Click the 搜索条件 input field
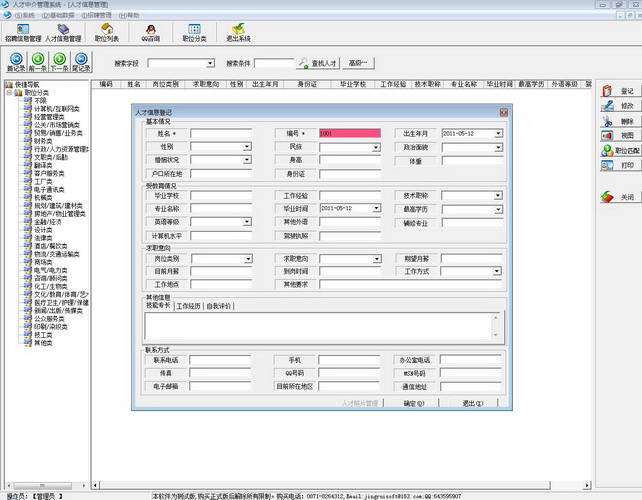 tap(274, 63)
